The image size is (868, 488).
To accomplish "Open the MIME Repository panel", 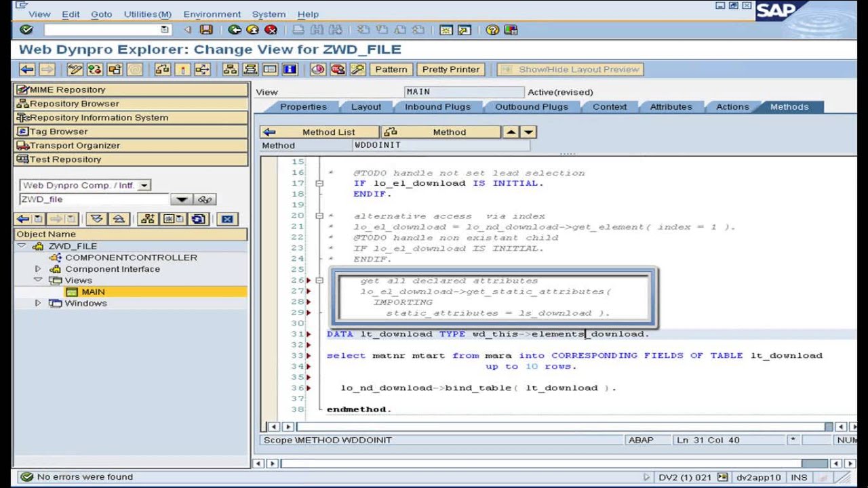I will click(x=131, y=89).
